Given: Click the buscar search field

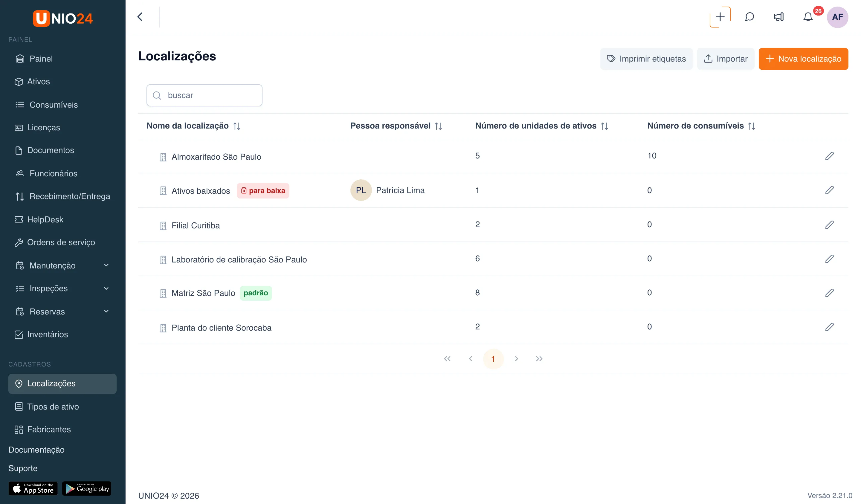Looking at the screenshot, I should click(204, 95).
